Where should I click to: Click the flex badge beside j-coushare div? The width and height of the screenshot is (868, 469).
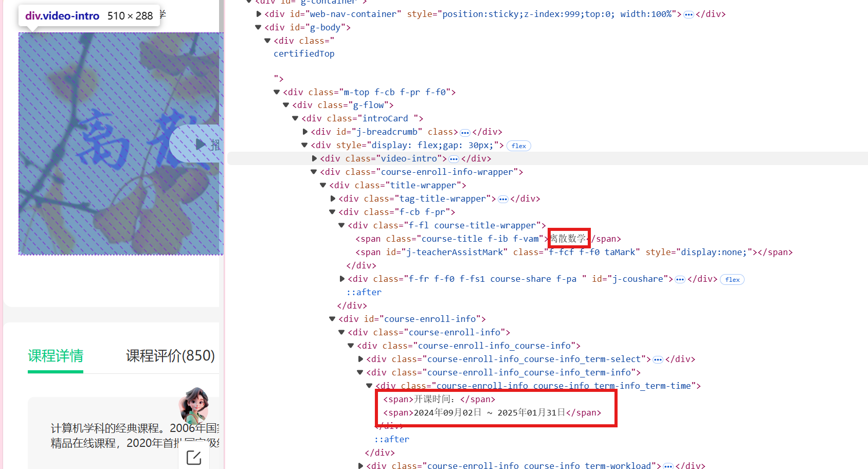pos(732,280)
